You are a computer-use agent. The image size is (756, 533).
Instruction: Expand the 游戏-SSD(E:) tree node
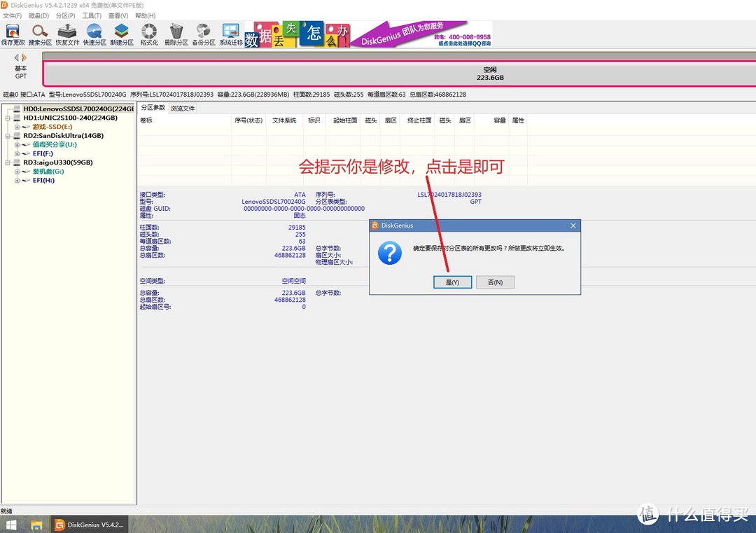17,127
